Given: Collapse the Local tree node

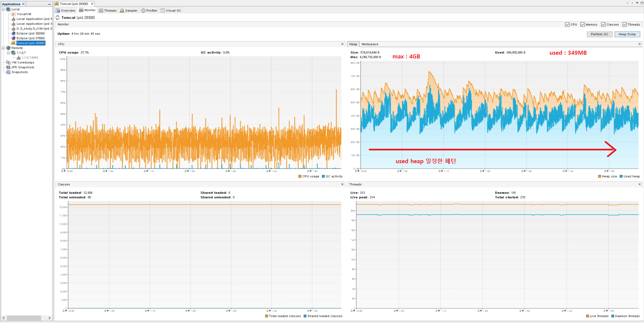Looking at the screenshot, I should (3, 9).
